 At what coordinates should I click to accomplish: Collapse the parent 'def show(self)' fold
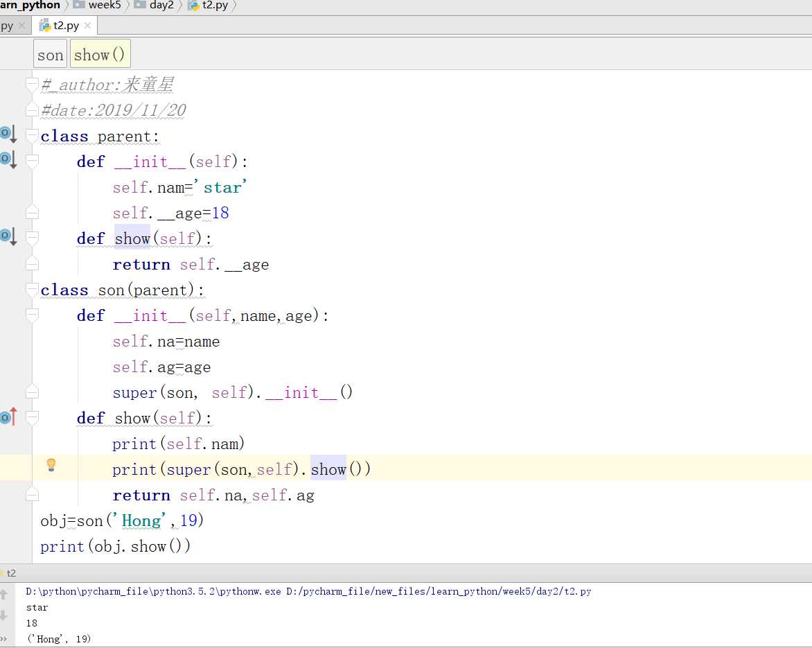[x=32, y=238]
